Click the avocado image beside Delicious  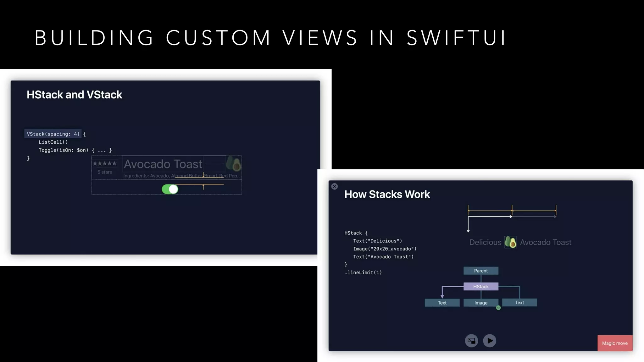510,242
